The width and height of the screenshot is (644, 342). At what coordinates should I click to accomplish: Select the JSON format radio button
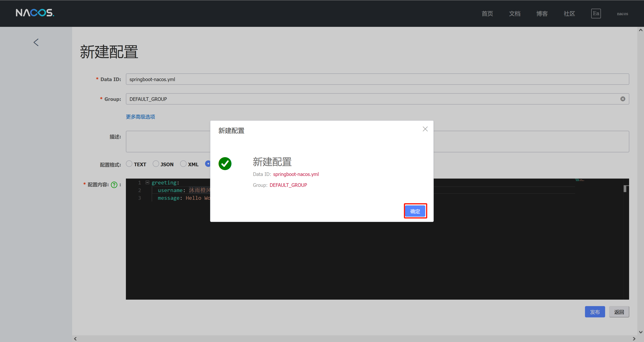point(156,164)
